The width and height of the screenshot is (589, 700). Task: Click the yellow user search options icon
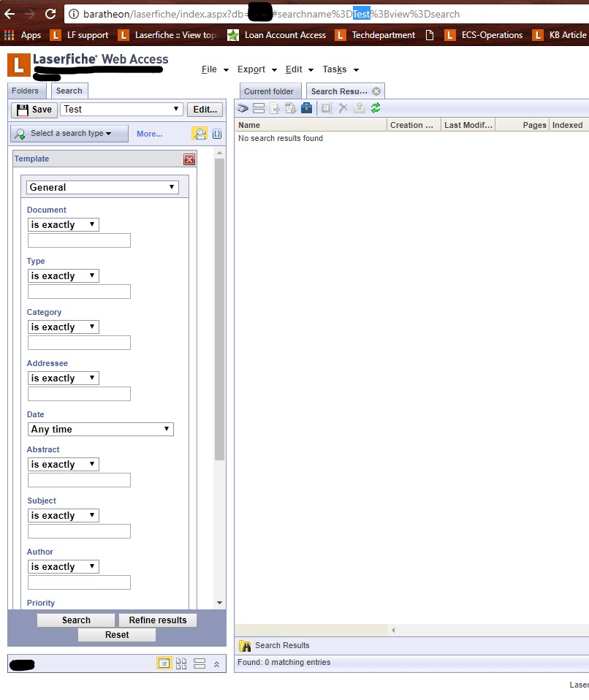[199, 134]
